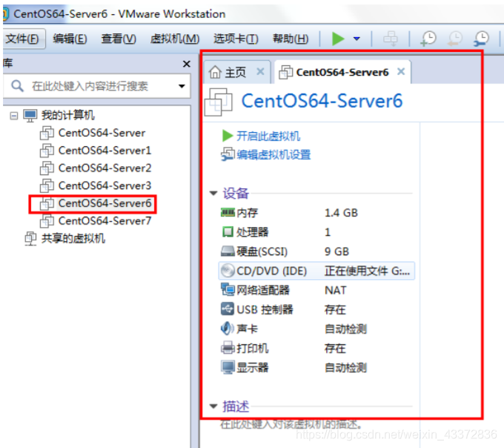Click the revert snapshot clock icon
This screenshot has height=448, width=504.
[454, 39]
